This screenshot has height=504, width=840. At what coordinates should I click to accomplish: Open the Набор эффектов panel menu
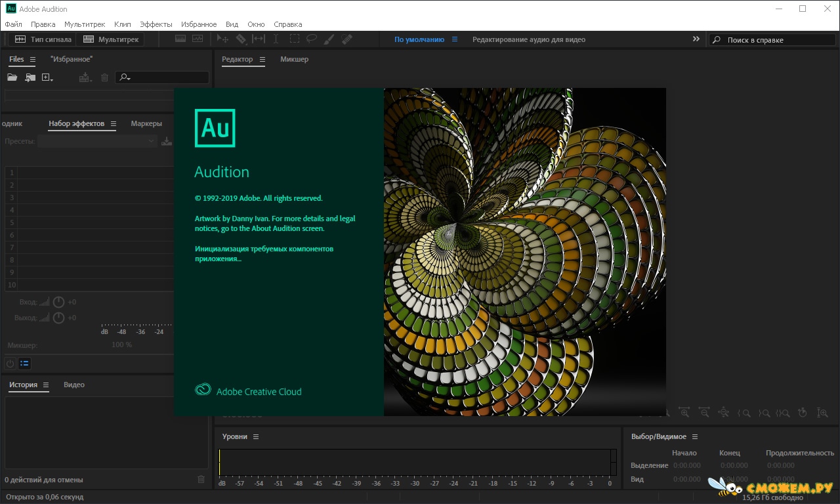113,123
